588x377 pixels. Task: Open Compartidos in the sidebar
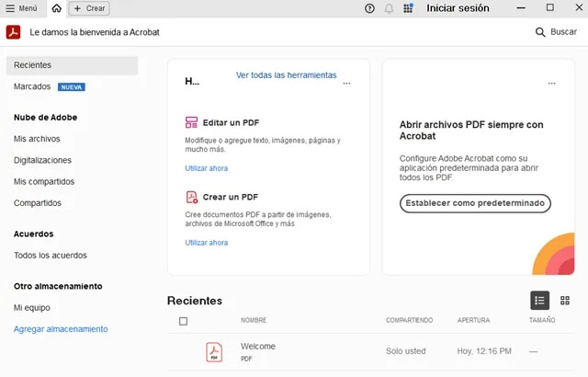pyautogui.click(x=38, y=203)
